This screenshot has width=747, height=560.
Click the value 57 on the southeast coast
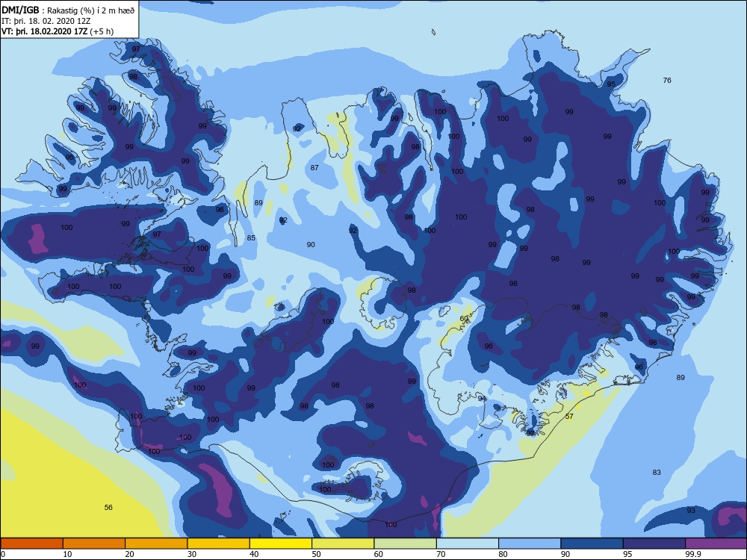[569, 416]
